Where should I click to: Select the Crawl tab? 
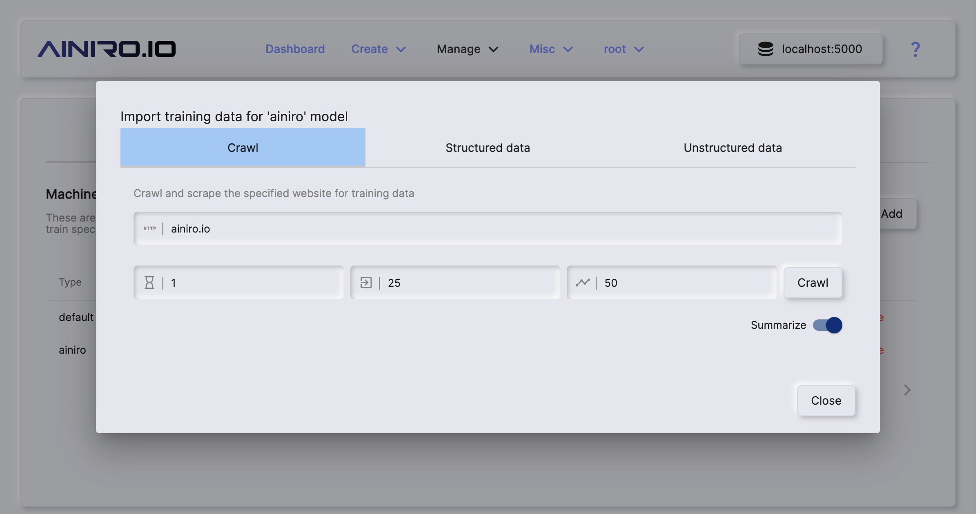click(243, 148)
